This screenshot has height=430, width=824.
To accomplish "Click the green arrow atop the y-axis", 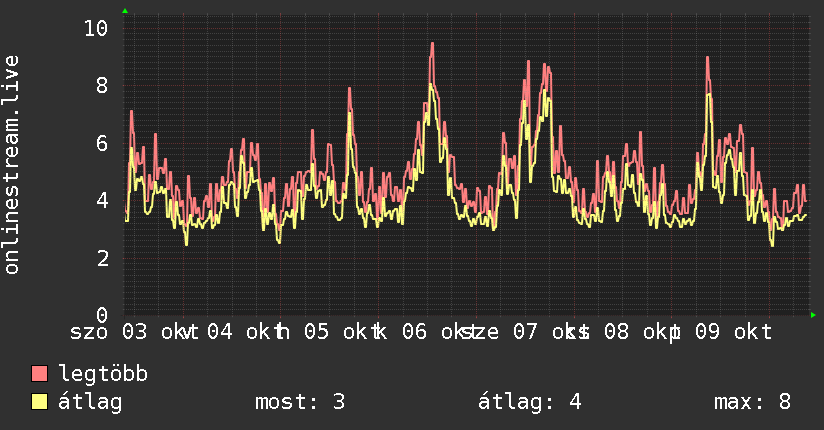I will (x=125, y=11).
